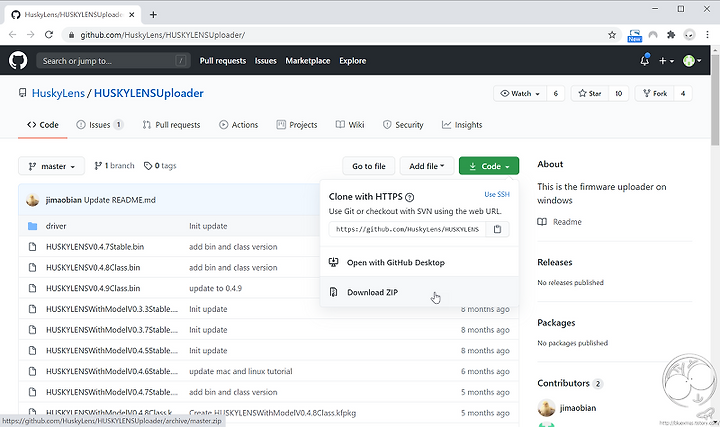The image size is (720, 427).
Task: Open Marketplace in top navigation
Action: pyautogui.click(x=308, y=61)
